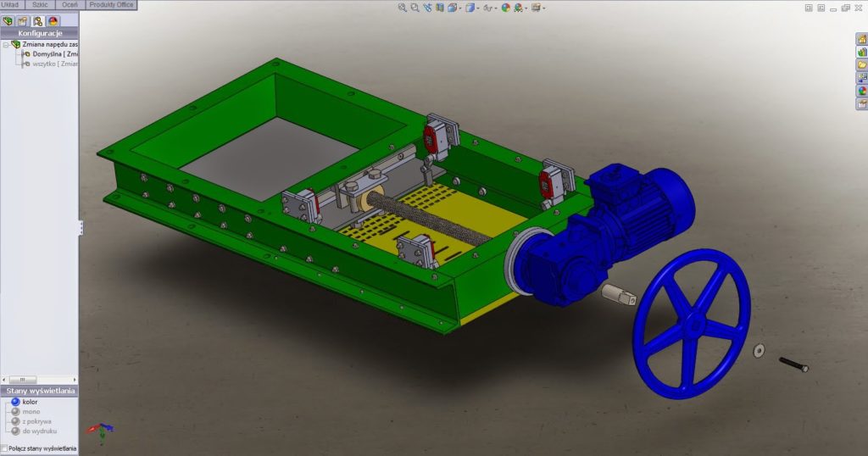
Task: Open the File Explorer folder task pane tab
Action: click(862, 64)
